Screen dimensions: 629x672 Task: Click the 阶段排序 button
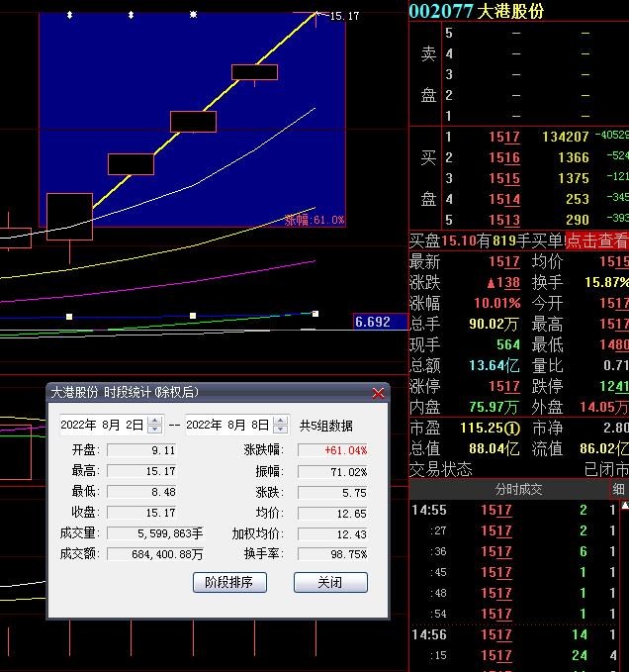coord(229,582)
